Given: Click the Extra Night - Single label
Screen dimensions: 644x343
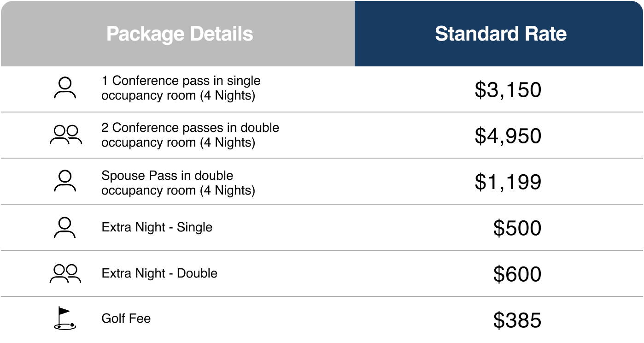Looking at the screenshot, I should [157, 227].
